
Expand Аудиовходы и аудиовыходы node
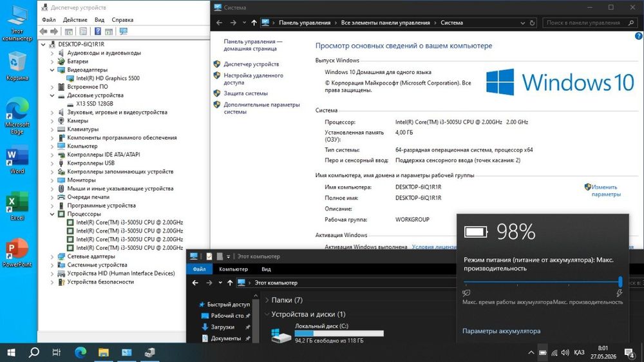click(x=52, y=53)
